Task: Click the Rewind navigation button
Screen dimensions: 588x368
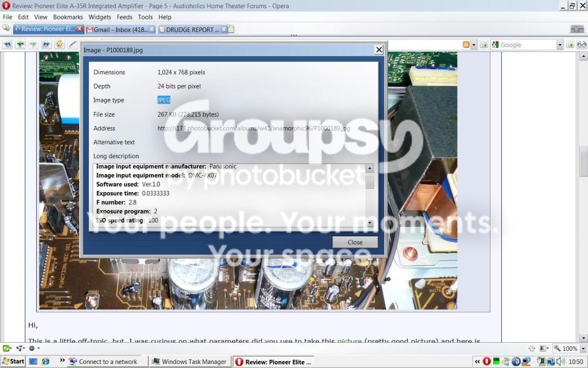Action: 7,44
